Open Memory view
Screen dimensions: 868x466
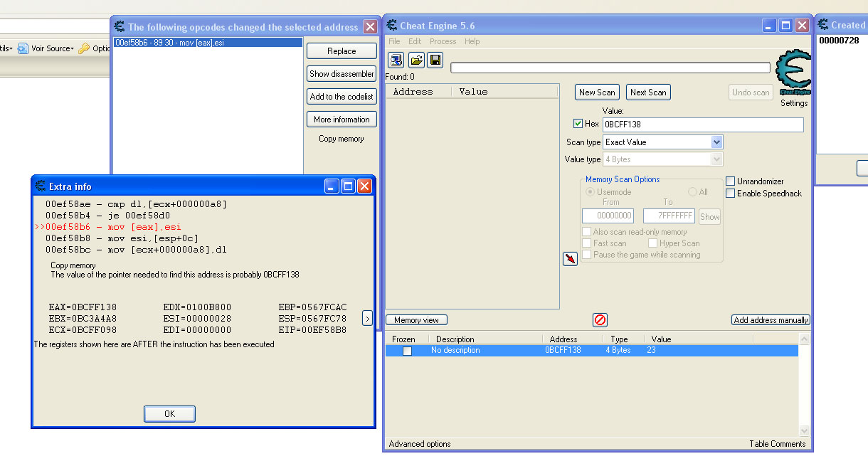pos(416,320)
